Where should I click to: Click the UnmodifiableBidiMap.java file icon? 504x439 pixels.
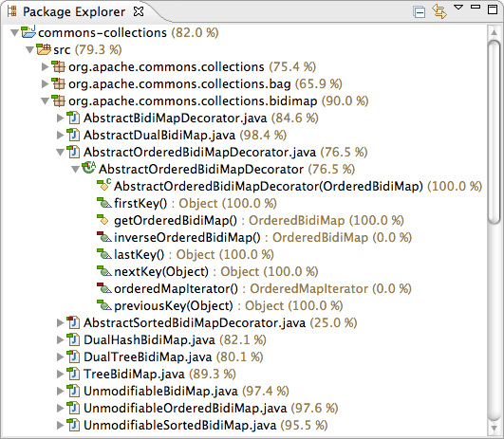[73, 391]
